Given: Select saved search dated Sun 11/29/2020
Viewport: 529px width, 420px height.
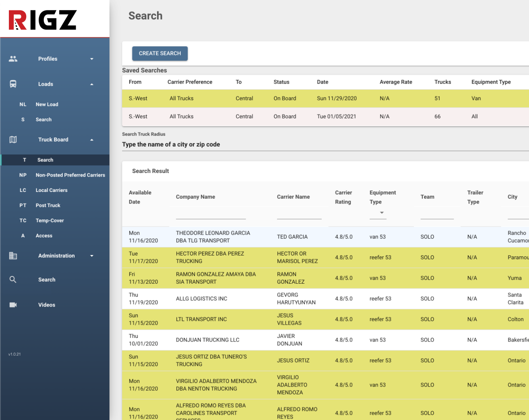Looking at the screenshot, I should click(325, 98).
